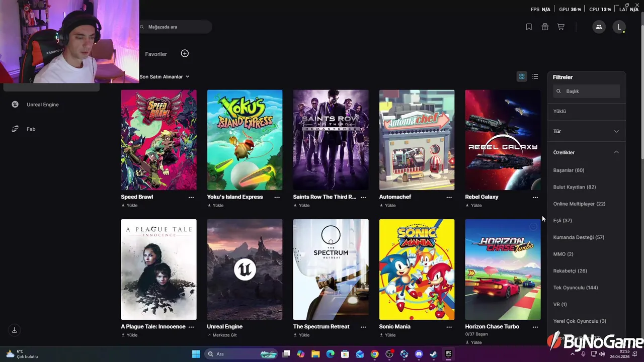The image size is (644, 362).
Task: Open the Windows Start menu
Action: click(196, 354)
